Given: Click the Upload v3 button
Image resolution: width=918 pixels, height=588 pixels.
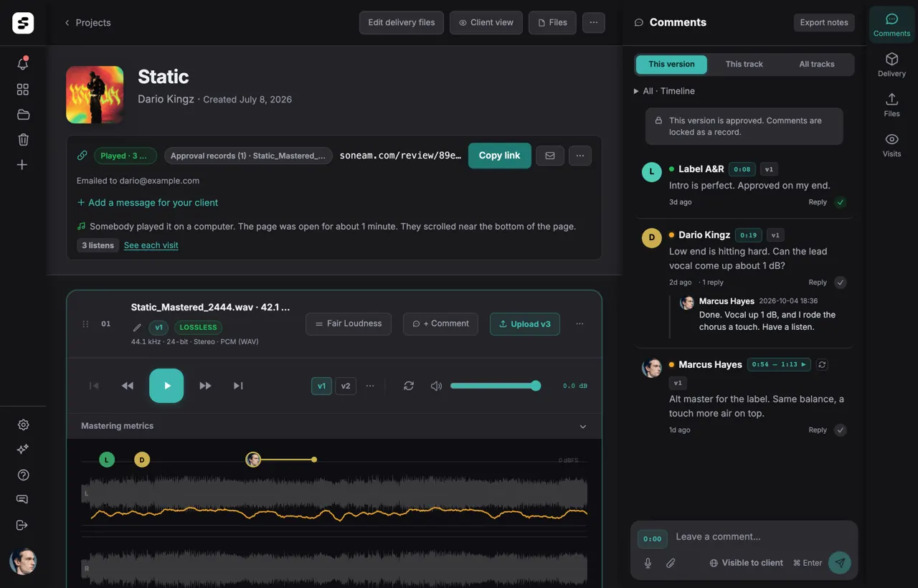Looking at the screenshot, I should [525, 324].
